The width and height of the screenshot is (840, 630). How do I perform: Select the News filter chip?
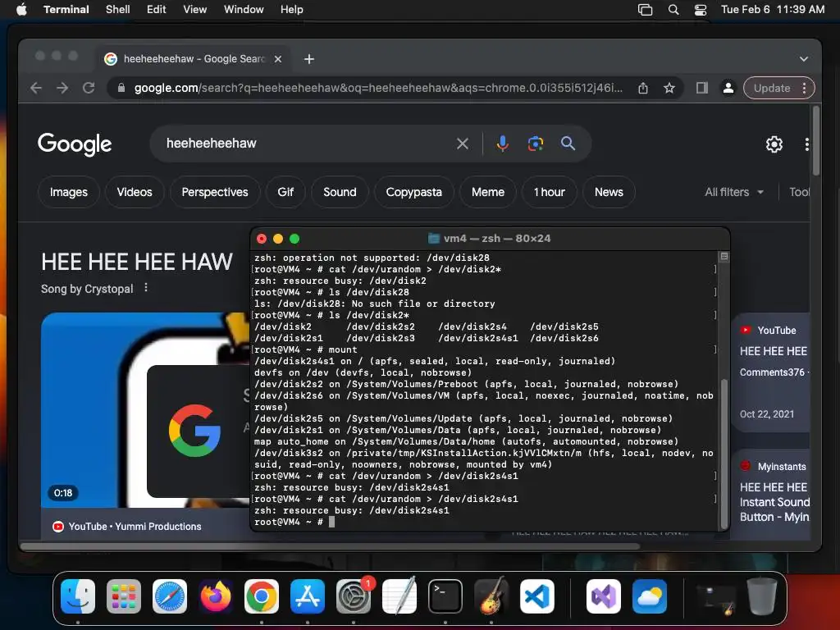pos(609,192)
